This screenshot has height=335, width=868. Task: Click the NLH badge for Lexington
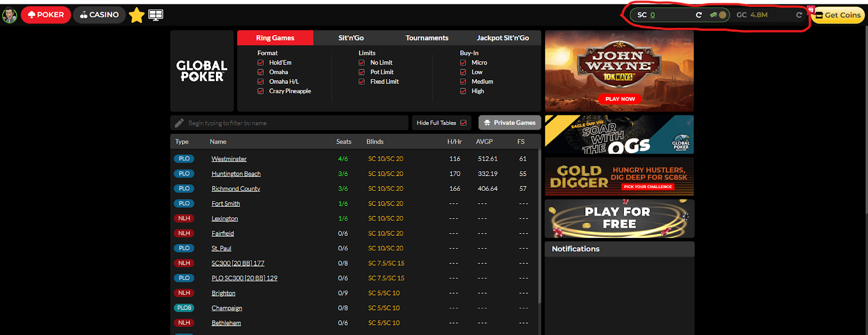point(184,218)
